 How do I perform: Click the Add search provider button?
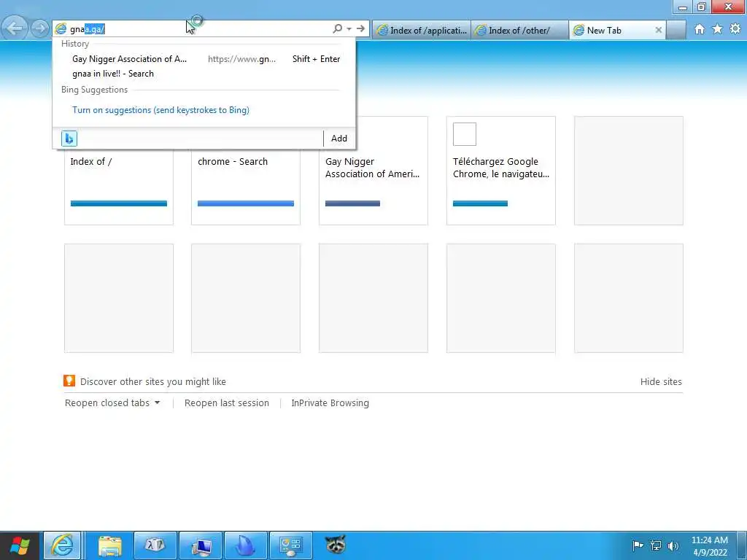pos(339,139)
